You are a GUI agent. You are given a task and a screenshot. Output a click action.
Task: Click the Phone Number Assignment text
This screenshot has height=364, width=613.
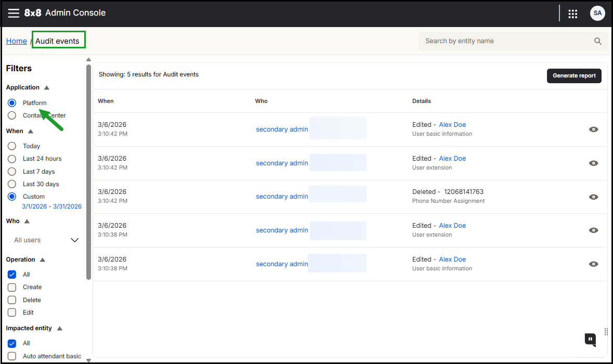pyautogui.click(x=448, y=201)
